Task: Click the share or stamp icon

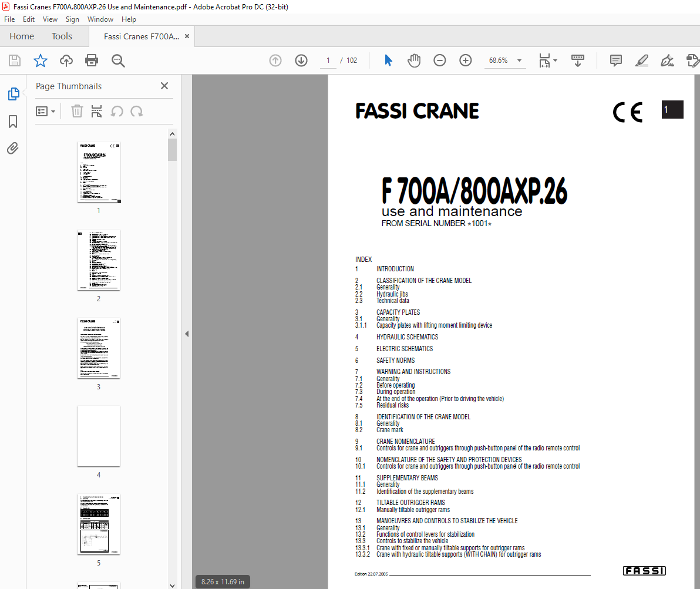Action: pos(692,60)
